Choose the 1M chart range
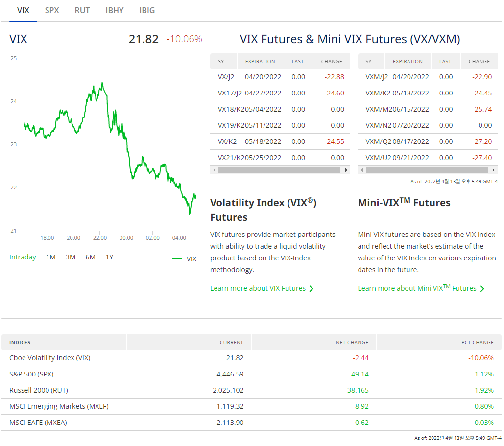Screen dimensions: 504x446 click(51, 257)
